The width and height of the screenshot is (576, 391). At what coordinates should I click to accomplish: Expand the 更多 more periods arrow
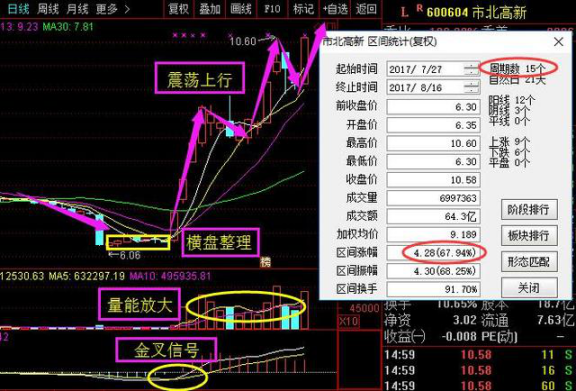(112, 8)
